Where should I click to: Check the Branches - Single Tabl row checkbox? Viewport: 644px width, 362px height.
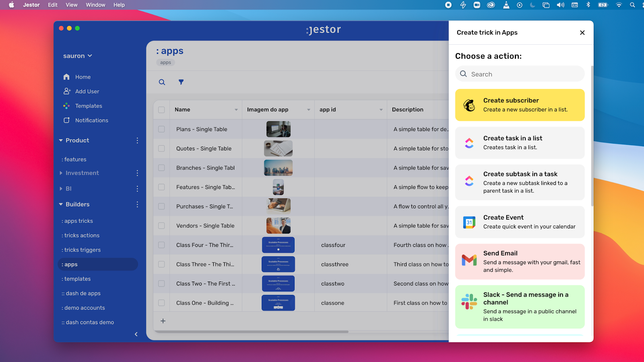pos(161,168)
